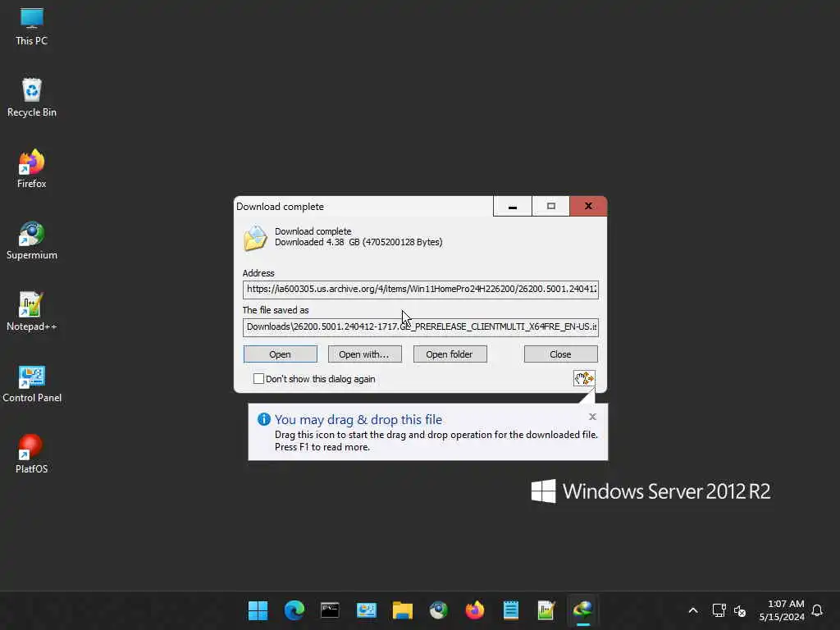
Task: Click the Close button in dialog
Action: click(561, 354)
